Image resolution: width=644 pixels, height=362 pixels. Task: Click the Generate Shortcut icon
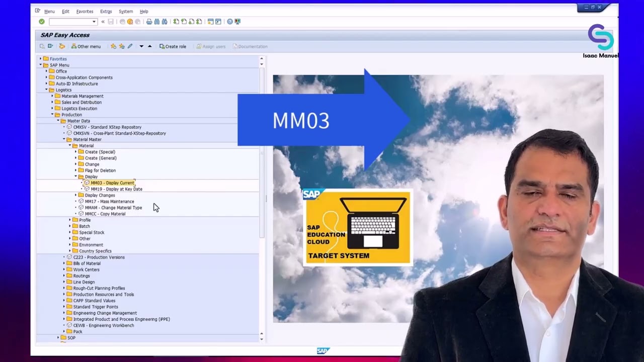tap(218, 22)
